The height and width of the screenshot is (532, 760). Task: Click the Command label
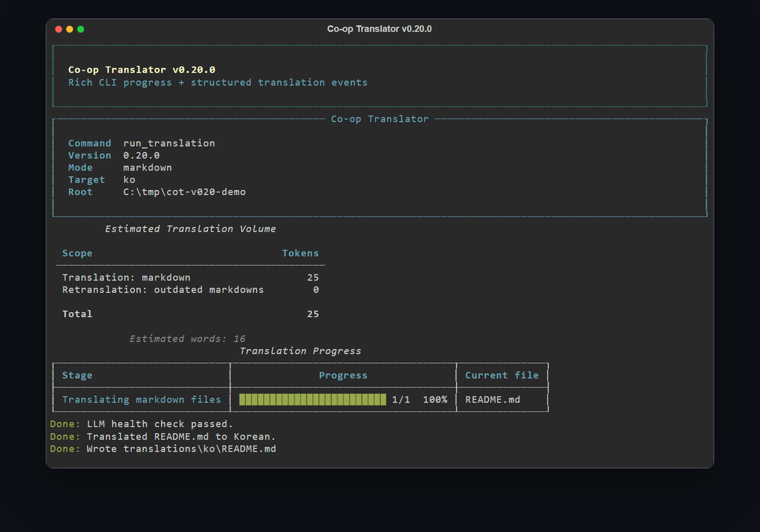tap(89, 143)
